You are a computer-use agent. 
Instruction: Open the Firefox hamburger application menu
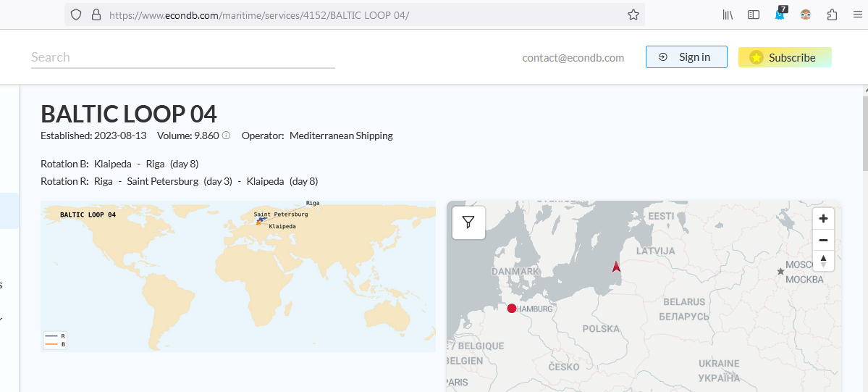pyautogui.click(x=857, y=15)
